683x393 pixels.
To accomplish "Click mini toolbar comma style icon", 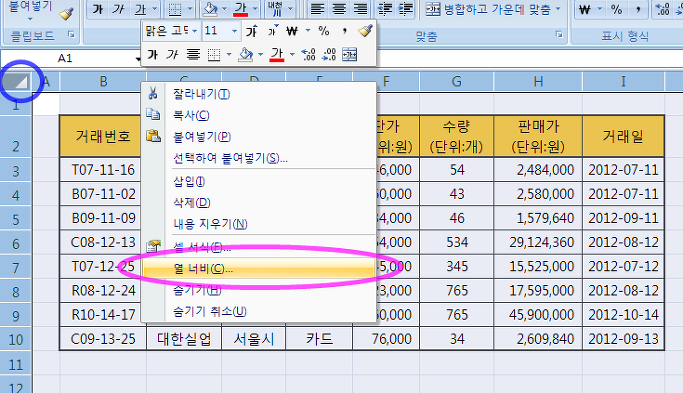I will tap(344, 31).
